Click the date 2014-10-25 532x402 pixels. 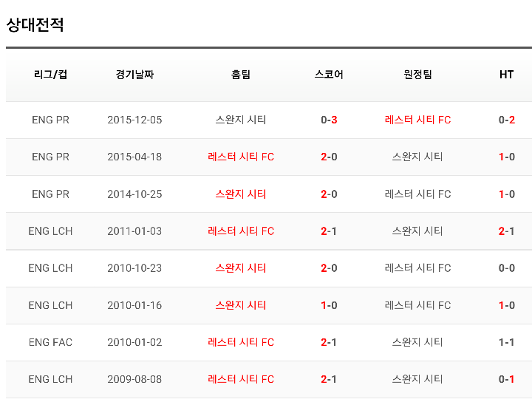134,194
